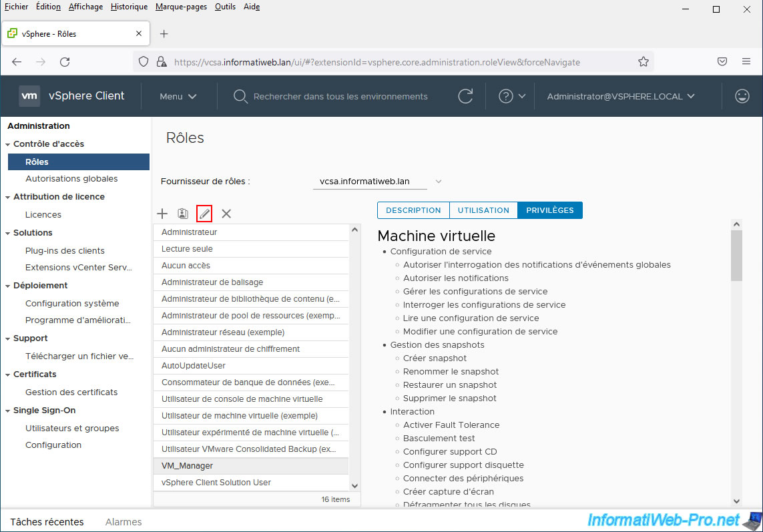This screenshot has width=763, height=532.
Task: Select the Lecture seule role
Action: click(251, 249)
